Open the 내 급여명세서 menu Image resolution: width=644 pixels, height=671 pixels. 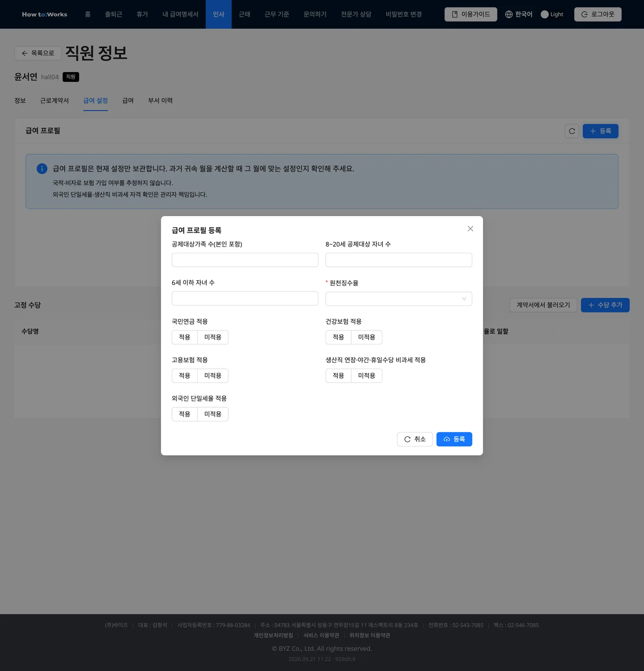180,14
